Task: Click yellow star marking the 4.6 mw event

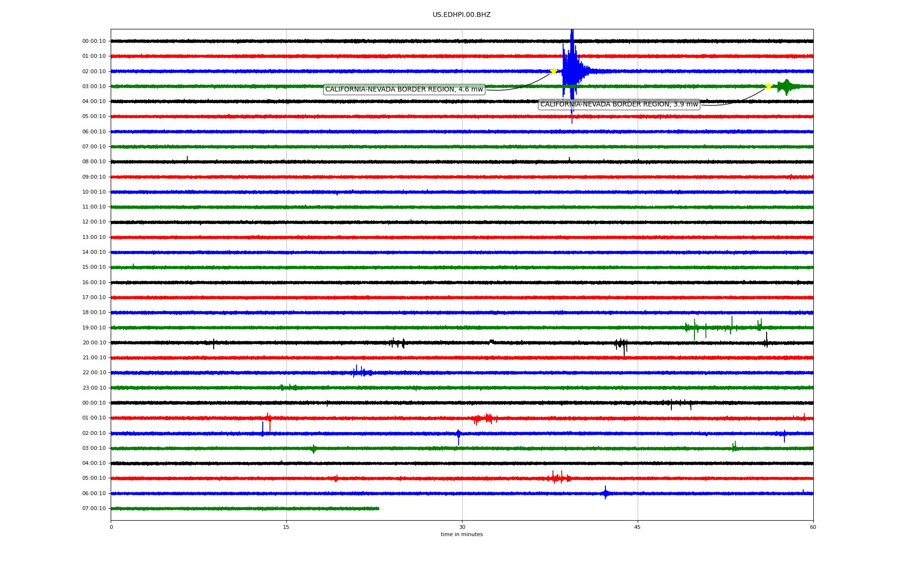Action: 553,71
